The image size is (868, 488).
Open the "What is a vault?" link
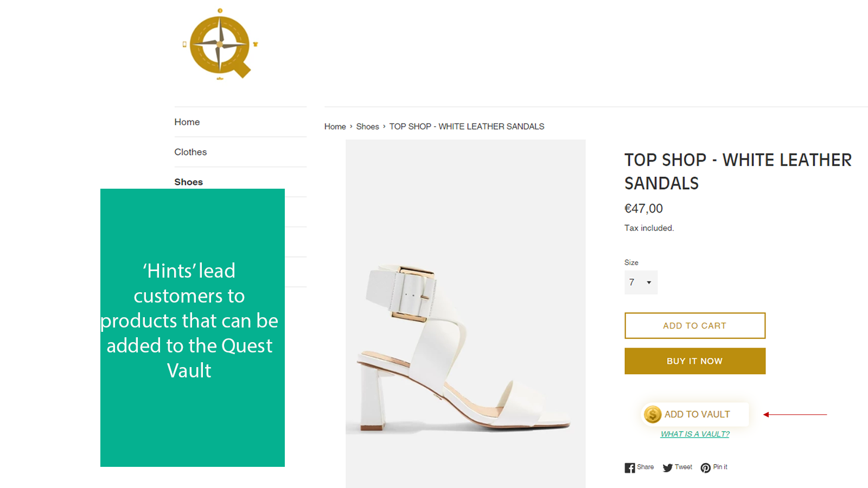coord(695,434)
